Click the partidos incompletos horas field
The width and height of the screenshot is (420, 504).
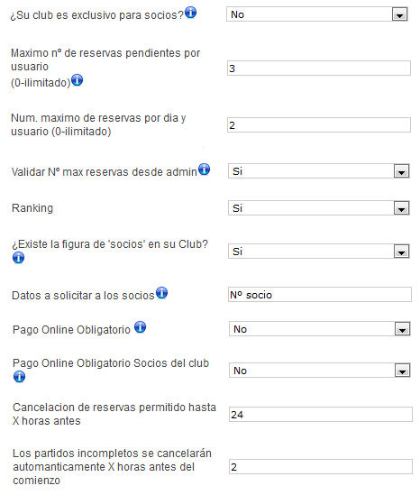(321, 467)
